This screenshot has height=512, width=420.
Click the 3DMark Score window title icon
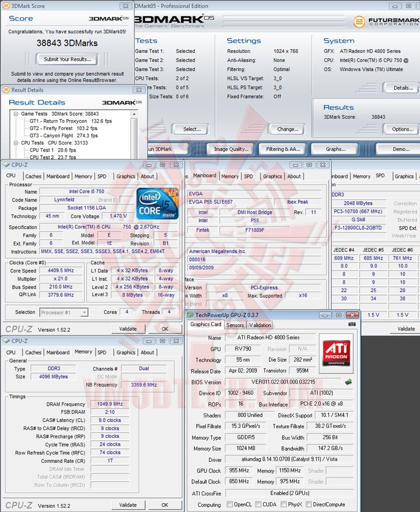(x=6, y=6)
